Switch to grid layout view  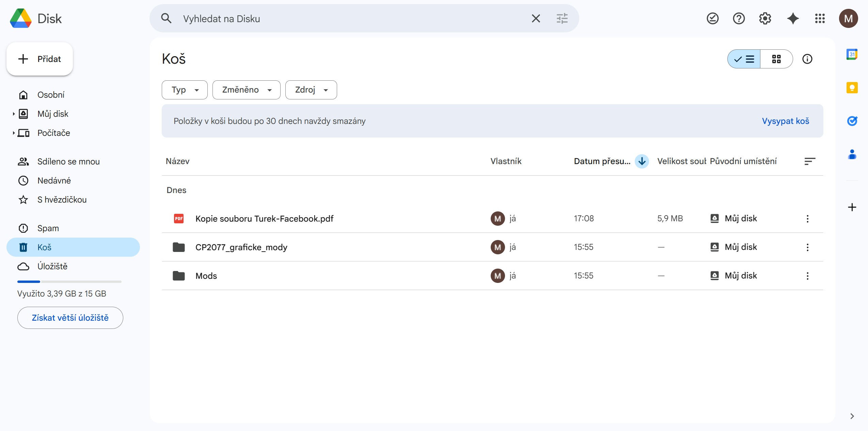point(776,59)
